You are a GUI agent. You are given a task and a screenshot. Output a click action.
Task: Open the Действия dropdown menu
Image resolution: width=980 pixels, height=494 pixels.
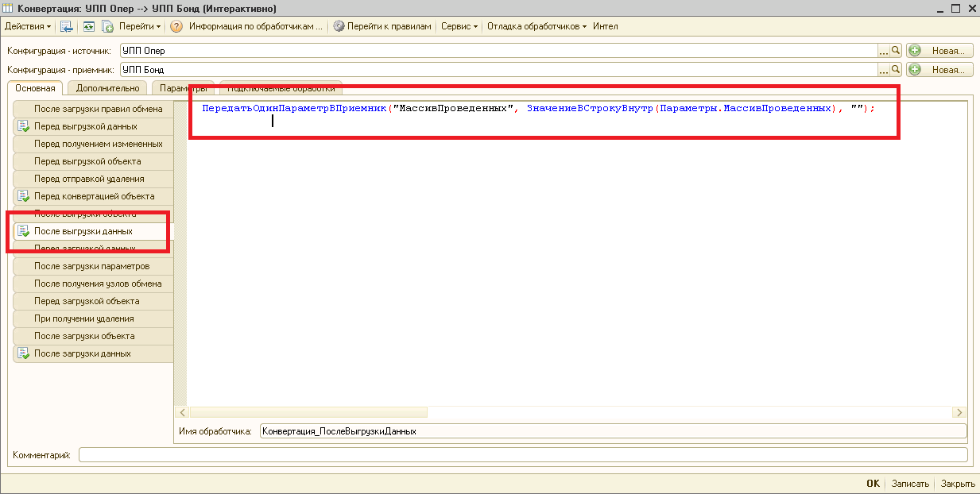click(28, 26)
